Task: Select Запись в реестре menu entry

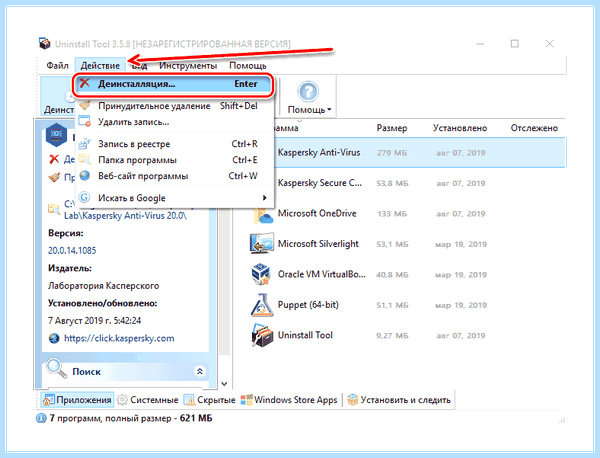Action: click(174, 144)
